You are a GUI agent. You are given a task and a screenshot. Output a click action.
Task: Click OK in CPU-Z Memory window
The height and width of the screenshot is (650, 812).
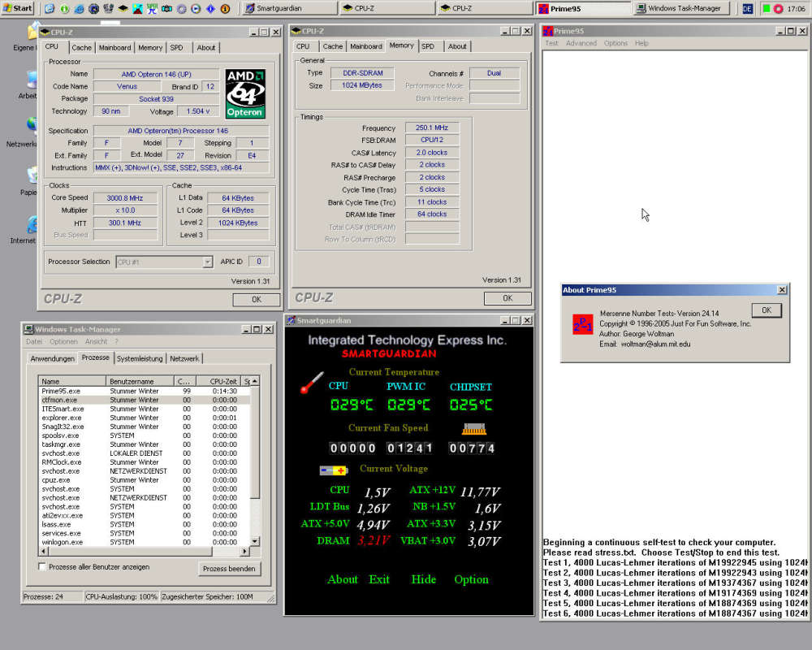click(508, 298)
